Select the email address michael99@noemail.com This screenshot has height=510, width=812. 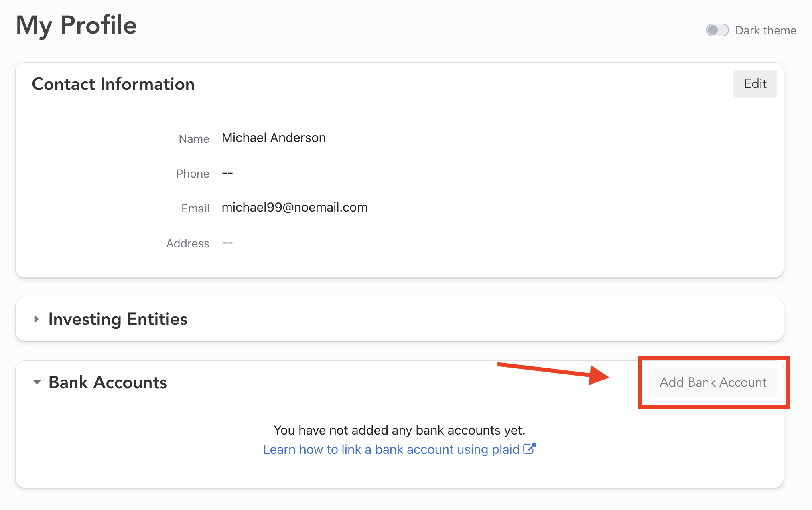coord(294,207)
